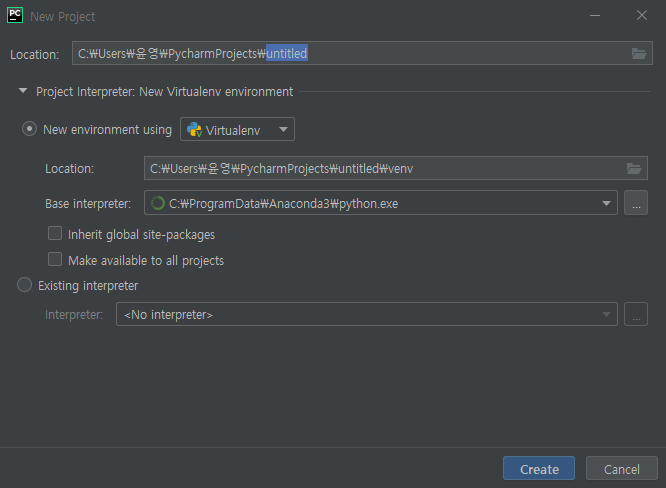Screen dimensions: 666x488
Task: Minimize the New Project dialog
Action: click(595, 16)
